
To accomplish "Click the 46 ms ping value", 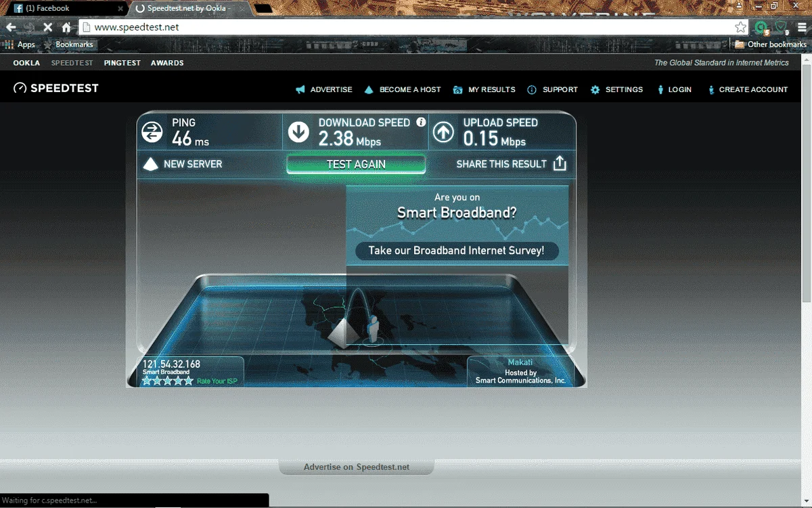I will [191, 139].
